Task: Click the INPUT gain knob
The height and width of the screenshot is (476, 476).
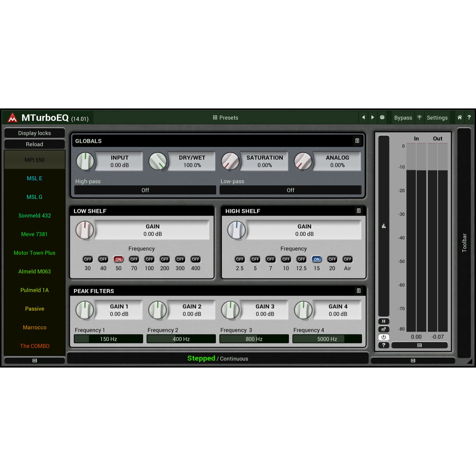Action: coord(85,161)
